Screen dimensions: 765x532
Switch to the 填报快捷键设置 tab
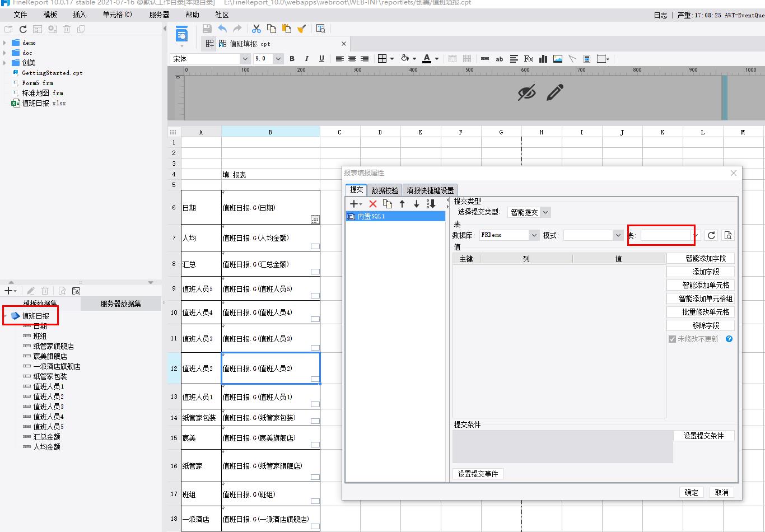(x=430, y=190)
